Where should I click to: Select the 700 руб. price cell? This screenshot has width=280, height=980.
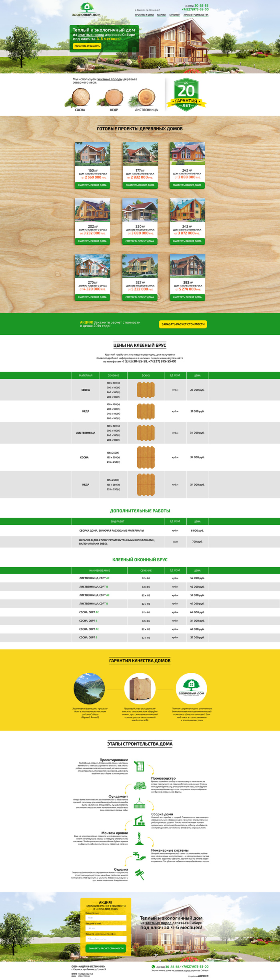click(x=197, y=542)
